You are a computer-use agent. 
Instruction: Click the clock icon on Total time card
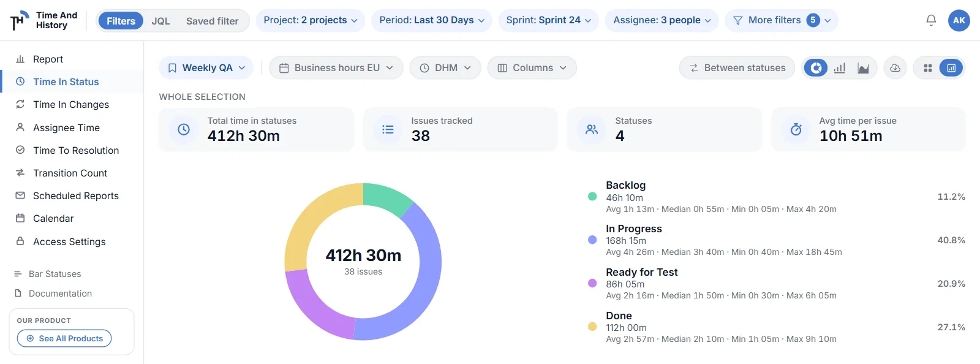click(x=184, y=129)
